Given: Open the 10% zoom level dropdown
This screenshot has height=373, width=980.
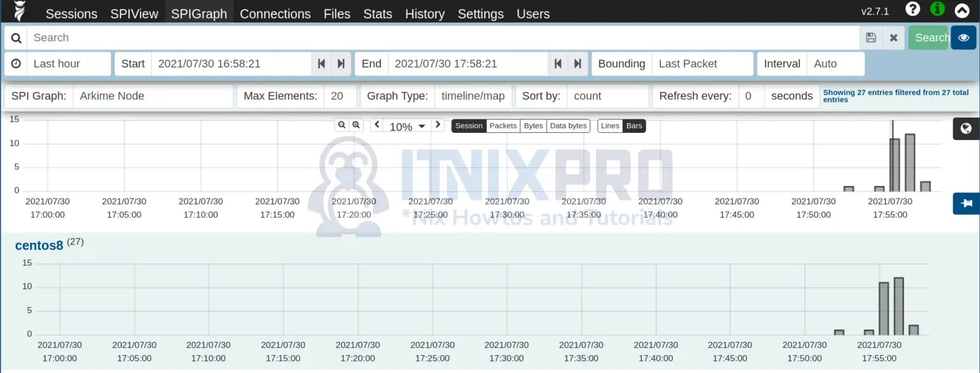Looking at the screenshot, I should coord(406,126).
